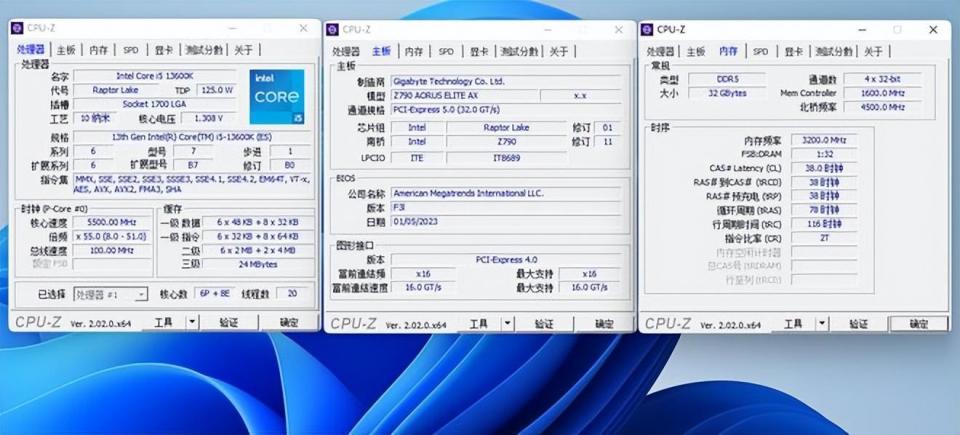Click the American Megatrends International LLC. field
This screenshot has width=960, height=435.
click(x=505, y=193)
